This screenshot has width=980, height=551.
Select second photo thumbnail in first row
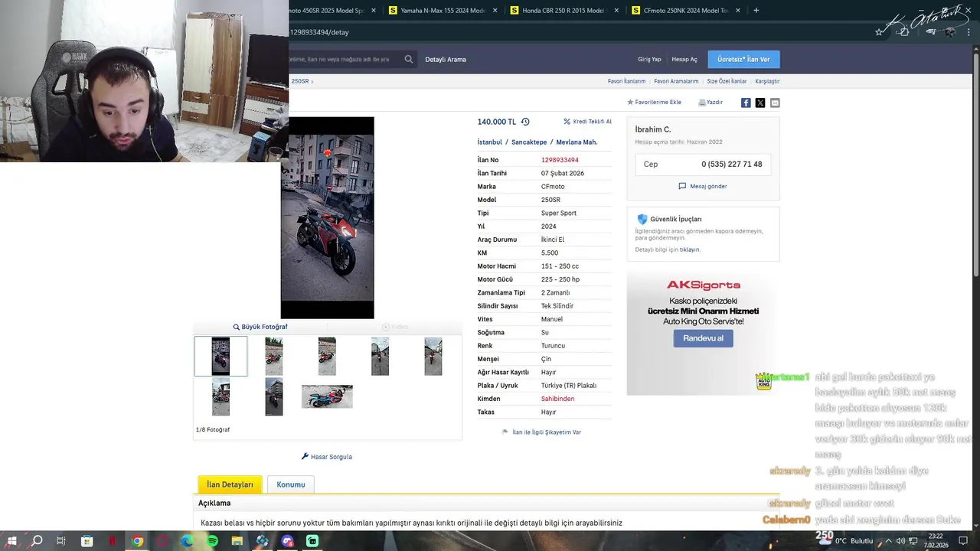[x=274, y=357]
